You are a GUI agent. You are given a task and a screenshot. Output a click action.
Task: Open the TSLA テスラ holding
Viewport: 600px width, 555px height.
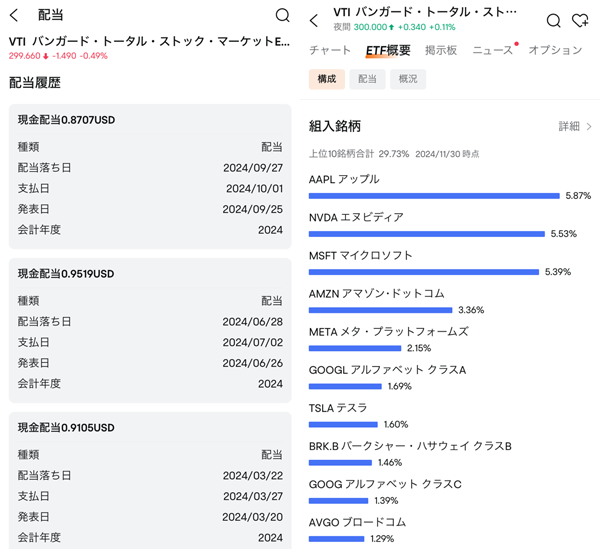coord(338,408)
